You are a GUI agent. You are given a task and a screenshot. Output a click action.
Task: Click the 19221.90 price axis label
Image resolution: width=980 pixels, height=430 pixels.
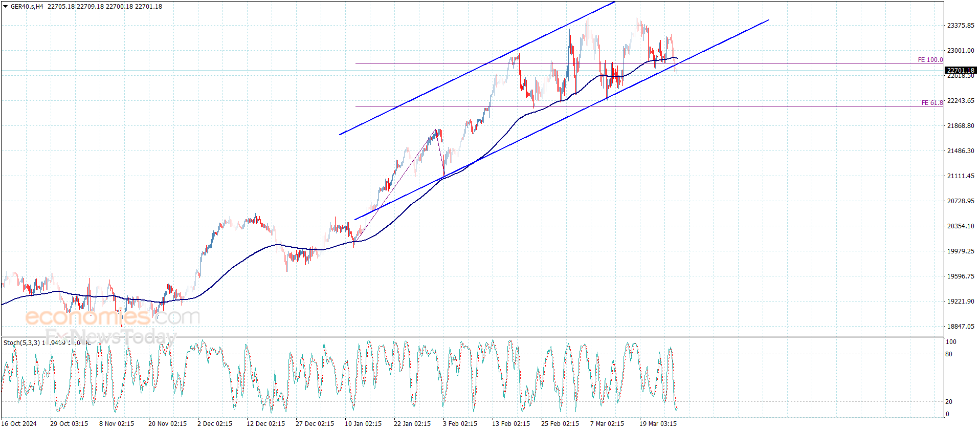click(961, 302)
